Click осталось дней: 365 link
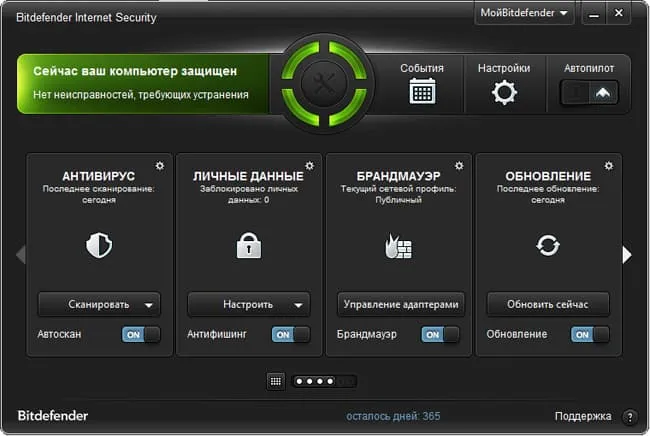This screenshot has height=436, width=650. pyautogui.click(x=393, y=416)
